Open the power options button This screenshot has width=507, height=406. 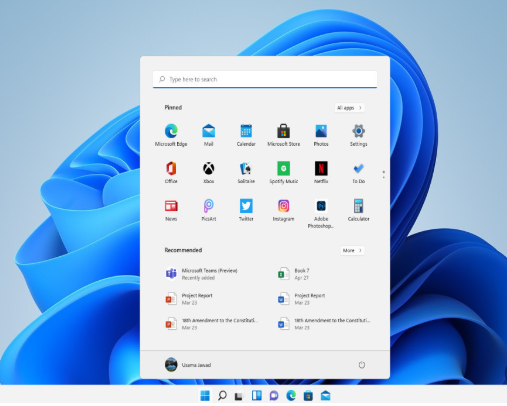[362, 365]
